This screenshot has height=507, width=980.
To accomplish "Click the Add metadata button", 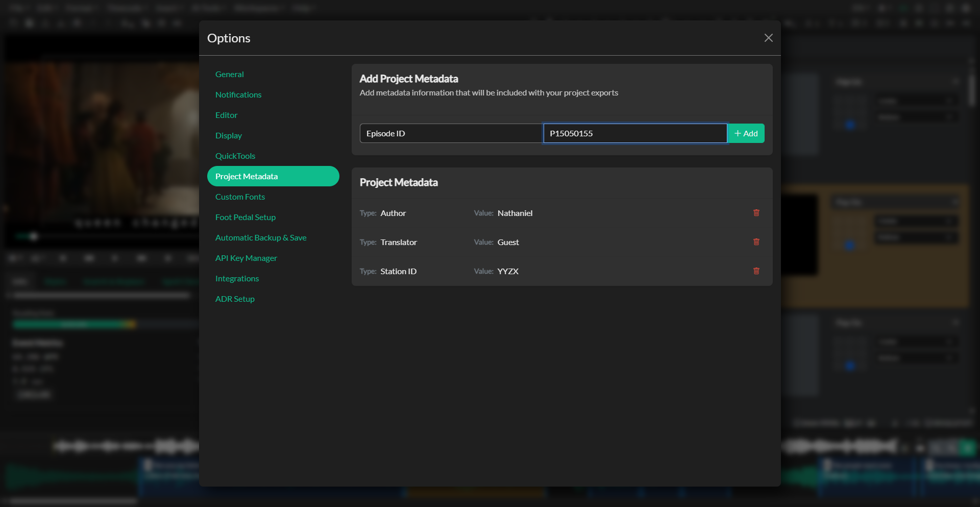I will pyautogui.click(x=746, y=133).
